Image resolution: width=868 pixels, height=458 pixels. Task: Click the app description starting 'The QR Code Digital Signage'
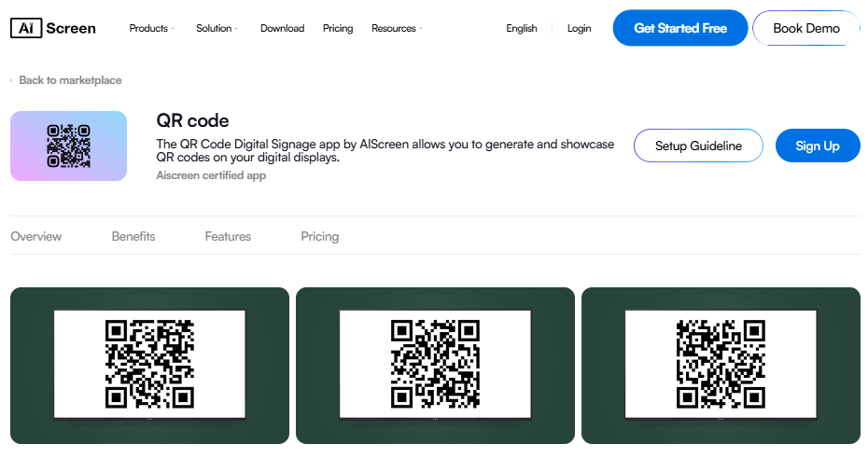click(x=385, y=150)
